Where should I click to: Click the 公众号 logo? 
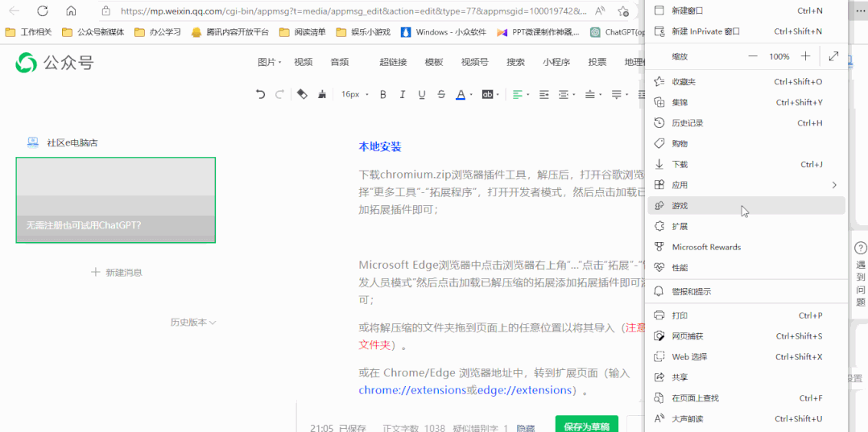click(54, 63)
